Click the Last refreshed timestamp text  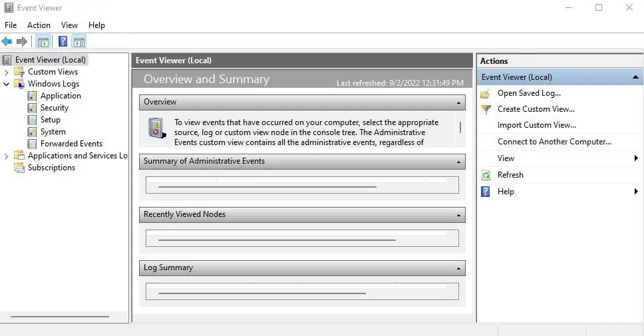coord(400,83)
